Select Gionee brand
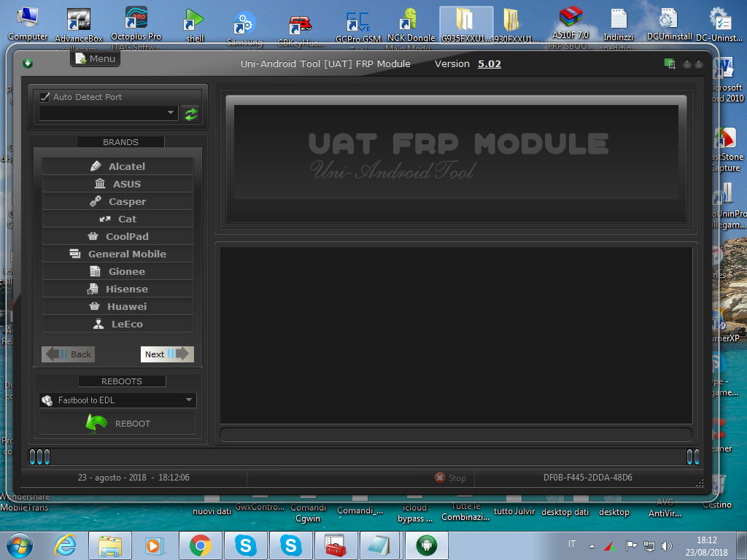 (x=117, y=271)
